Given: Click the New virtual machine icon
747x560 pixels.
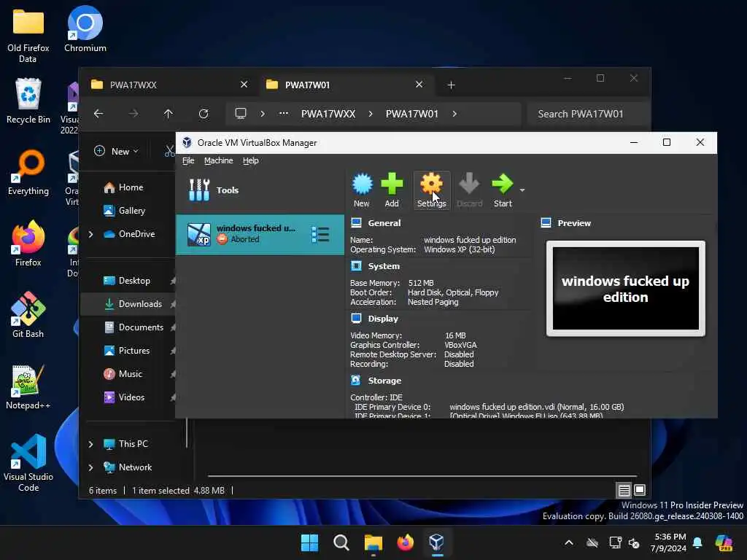Looking at the screenshot, I should 362,190.
